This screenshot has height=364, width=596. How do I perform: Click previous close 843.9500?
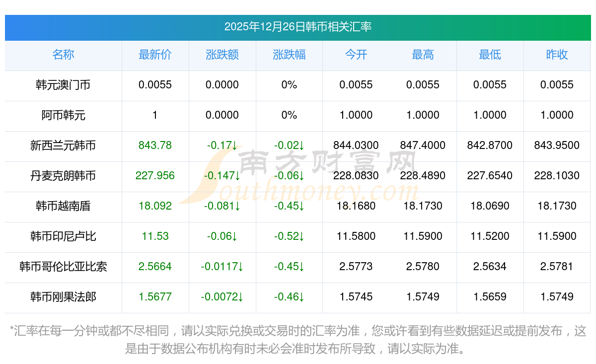click(557, 146)
